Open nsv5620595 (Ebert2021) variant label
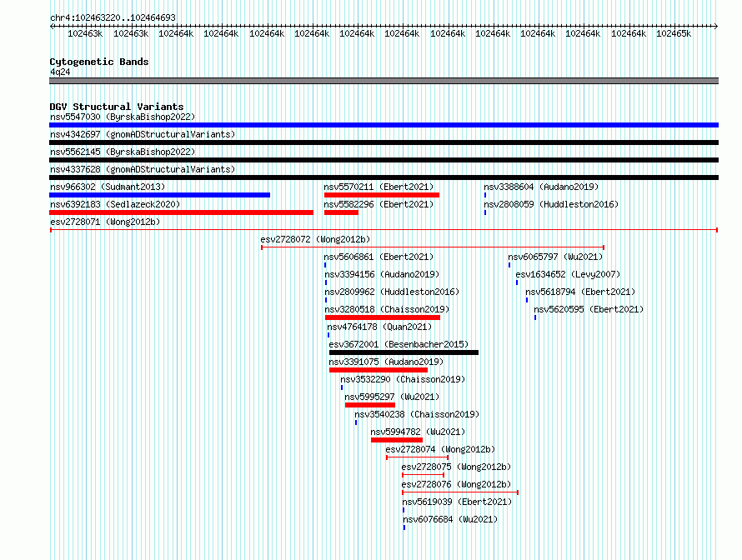 tap(589, 309)
